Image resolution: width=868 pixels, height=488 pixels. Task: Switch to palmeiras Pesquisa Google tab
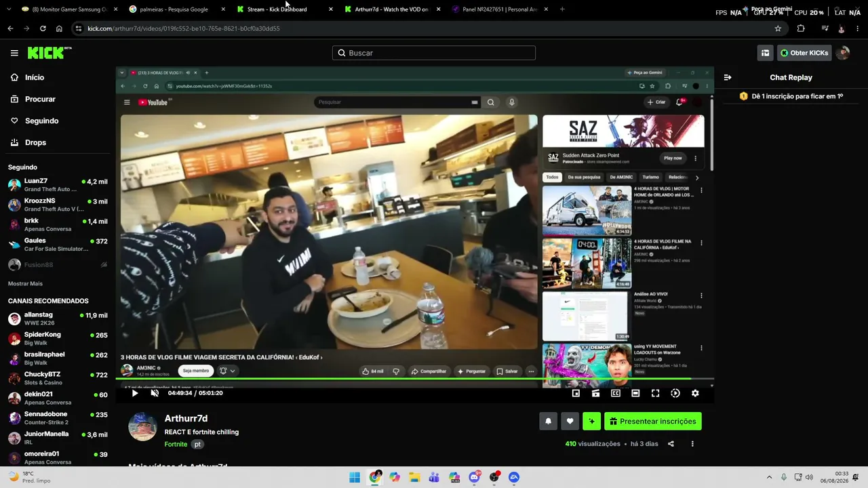click(x=176, y=9)
